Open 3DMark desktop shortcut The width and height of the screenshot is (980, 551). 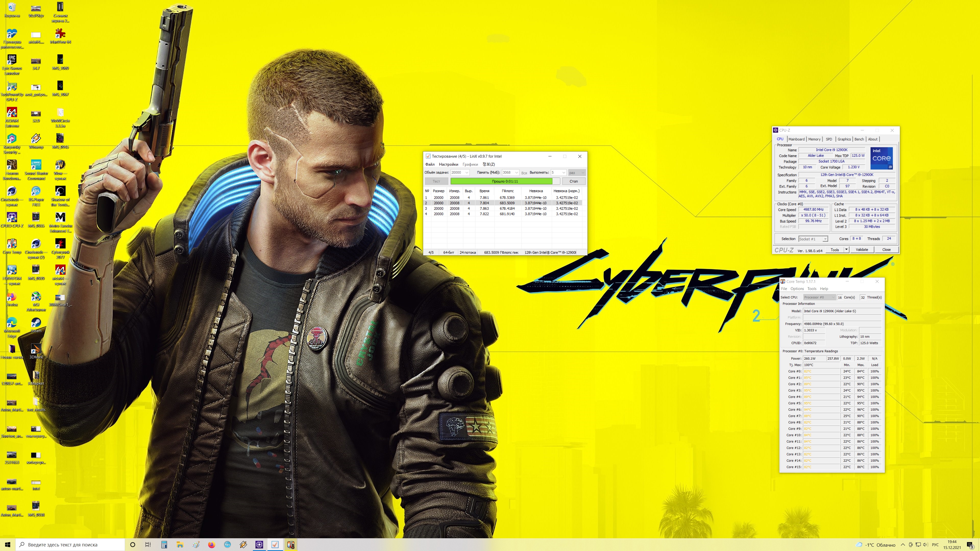tap(36, 349)
